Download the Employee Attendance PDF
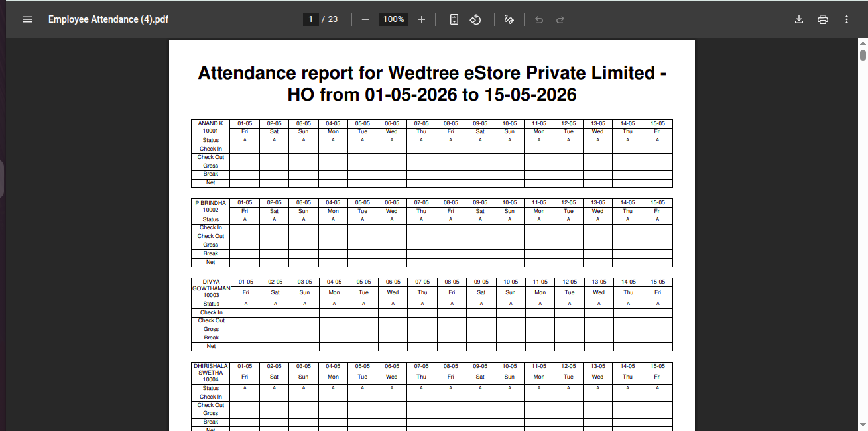 pyautogui.click(x=799, y=19)
